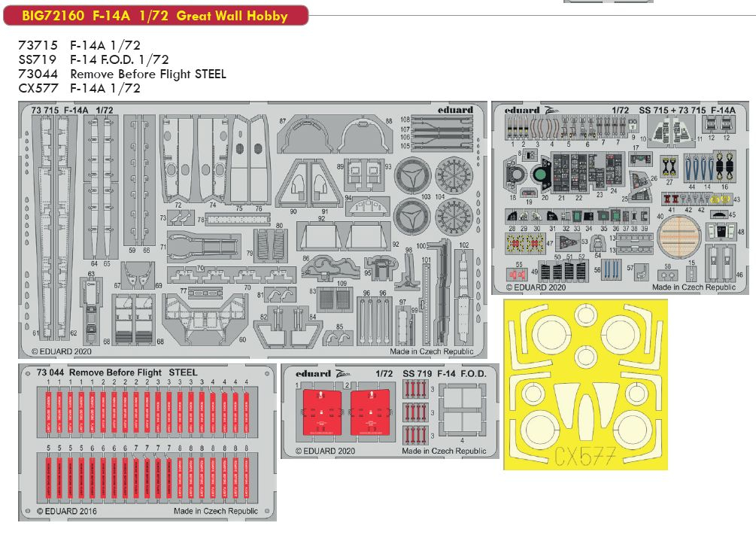Screen dimensions: 756x538
Task: Click the 'SS 719 F-14 F.O.D.' heading
Action: [444, 374]
